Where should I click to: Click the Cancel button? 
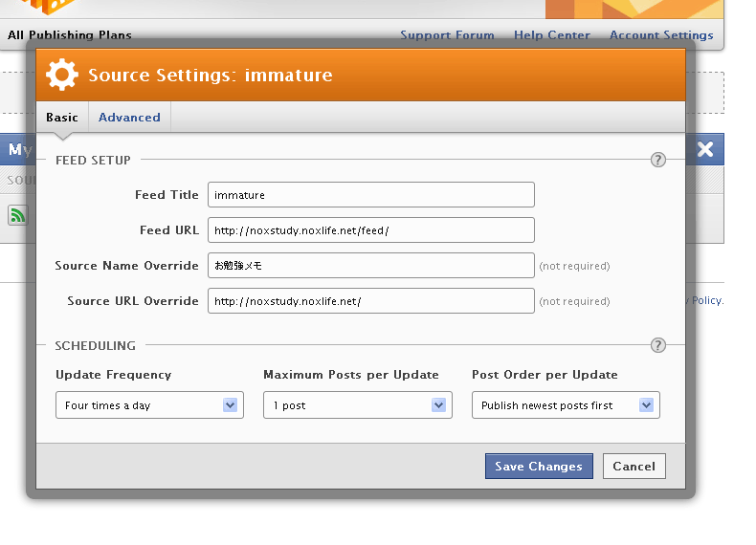tap(634, 467)
